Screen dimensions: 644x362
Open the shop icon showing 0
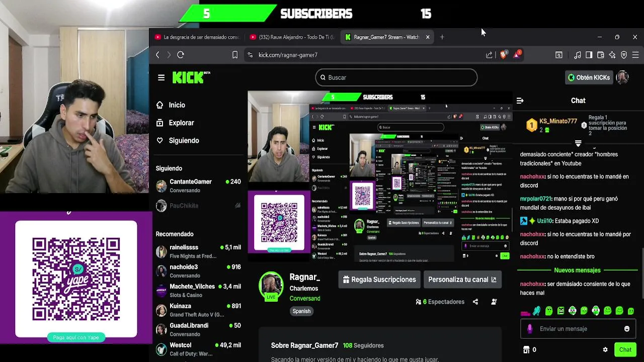point(529,349)
